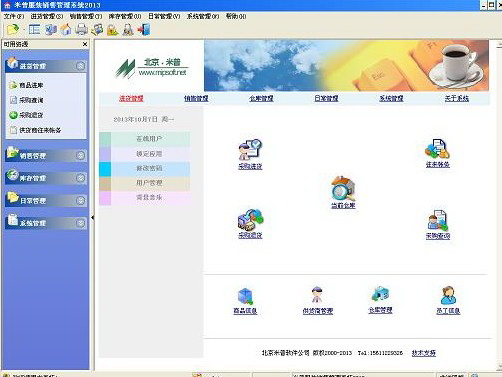Collapse the 进货管理 sidebar group chevron
Image resolution: width=502 pixels, height=377 pixels.
pos(80,66)
